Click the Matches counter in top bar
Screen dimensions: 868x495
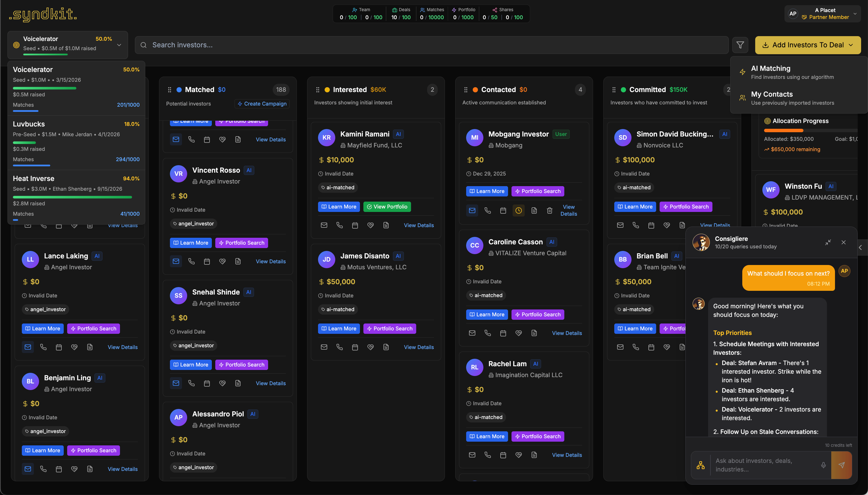[x=432, y=13]
